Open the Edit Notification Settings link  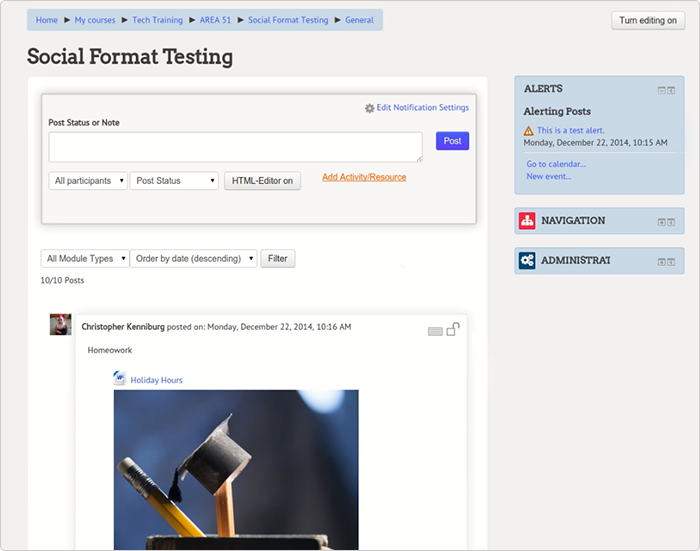coord(422,108)
